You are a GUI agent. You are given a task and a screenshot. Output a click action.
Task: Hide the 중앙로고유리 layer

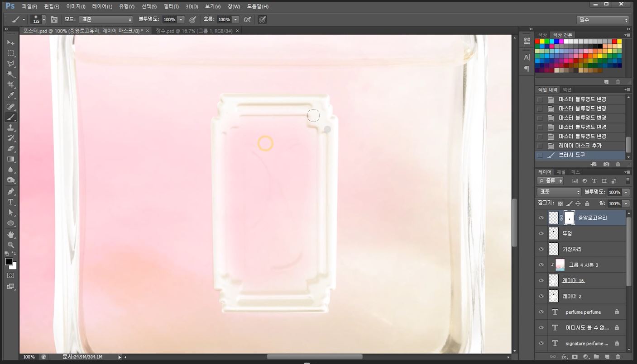tap(541, 217)
